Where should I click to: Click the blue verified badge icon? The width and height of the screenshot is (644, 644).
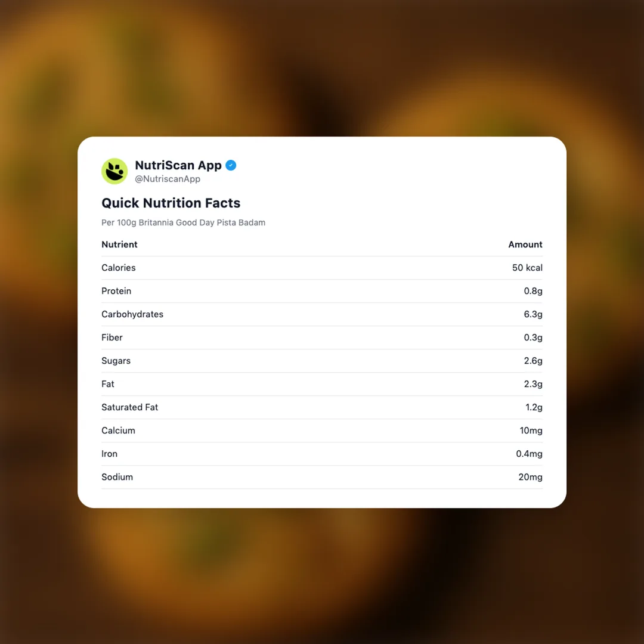pyautogui.click(x=231, y=165)
